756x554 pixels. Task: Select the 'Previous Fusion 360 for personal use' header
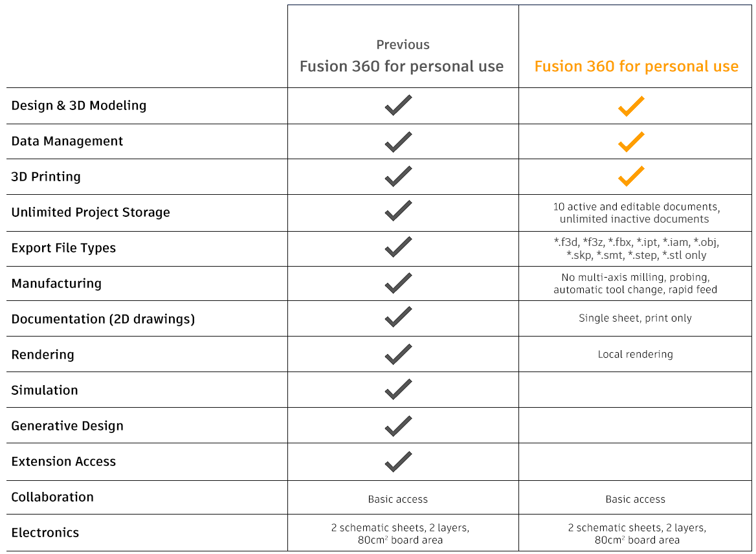tap(402, 57)
